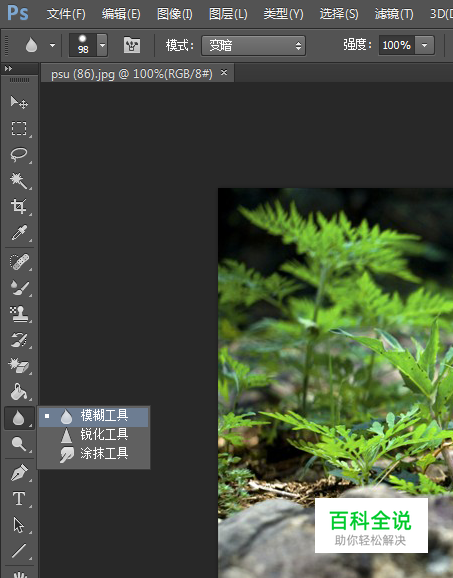
Task: Select the Spot Healing Brush tool
Action: click(19, 262)
